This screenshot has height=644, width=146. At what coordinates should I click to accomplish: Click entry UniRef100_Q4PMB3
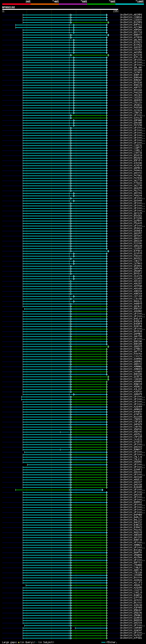coord(131,334)
